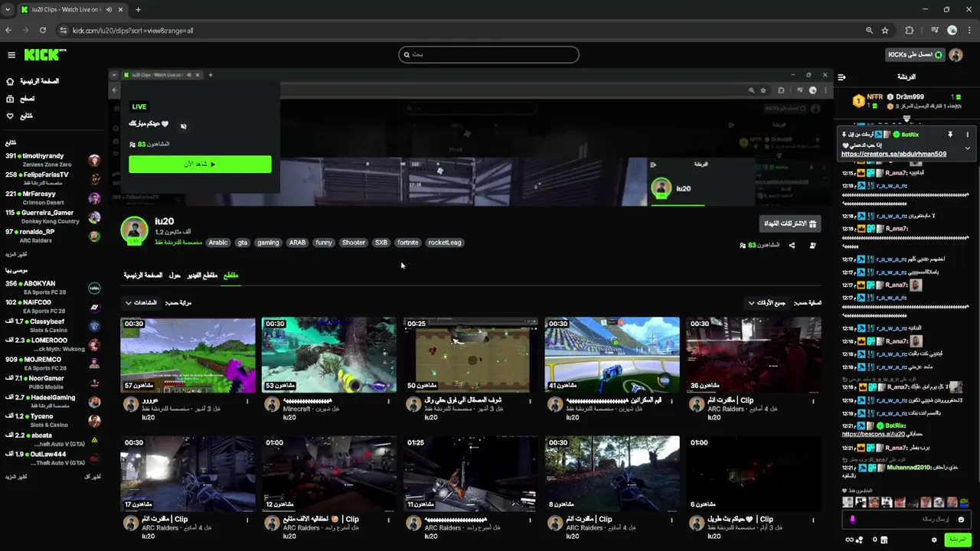This screenshot has width=980, height=551.
Task: Open the filter-by جميع الأوقات dropdown
Action: (x=768, y=303)
